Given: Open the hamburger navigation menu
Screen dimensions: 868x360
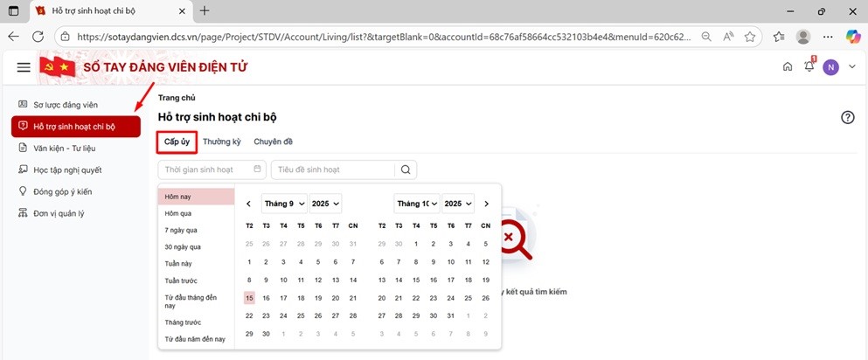Looking at the screenshot, I should [24, 67].
